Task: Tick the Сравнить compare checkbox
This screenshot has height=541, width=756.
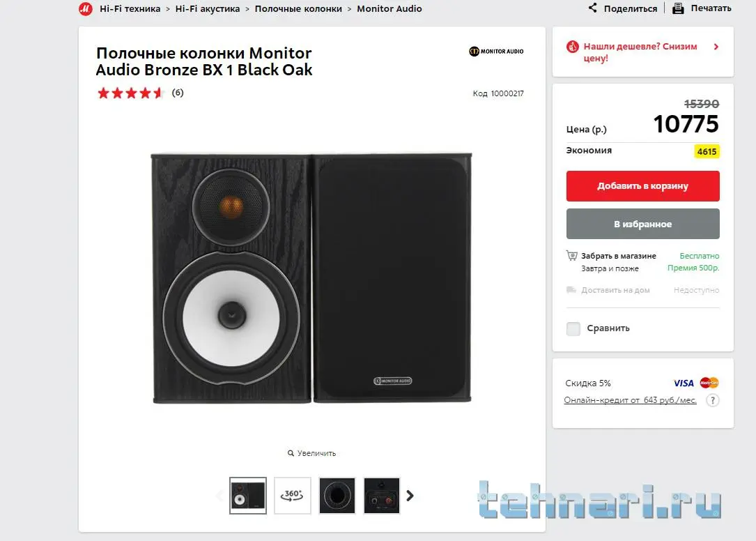Action: pyautogui.click(x=573, y=328)
